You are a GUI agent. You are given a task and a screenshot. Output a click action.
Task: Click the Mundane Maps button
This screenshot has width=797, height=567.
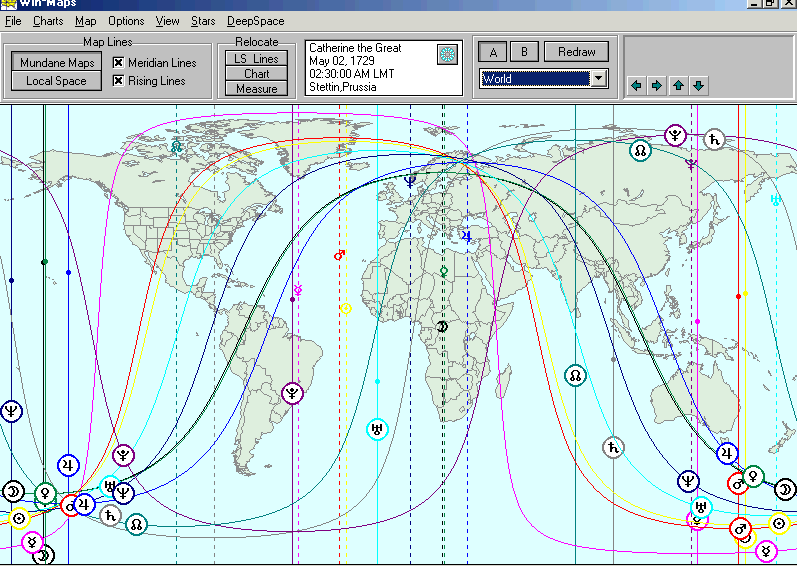pyautogui.click(x=56, y=62)
